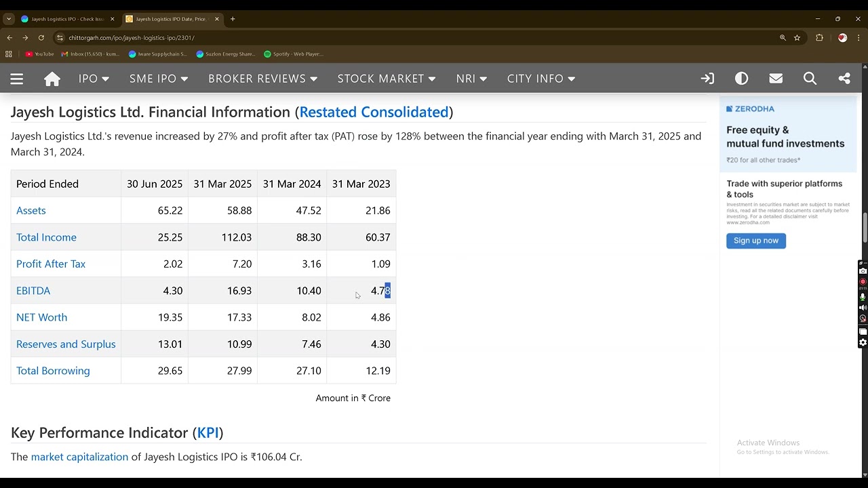The image size is (868, 488).
Task: Select 'Jayesh Logistics IPO Date, Price' tab
Action: [172, 19]
